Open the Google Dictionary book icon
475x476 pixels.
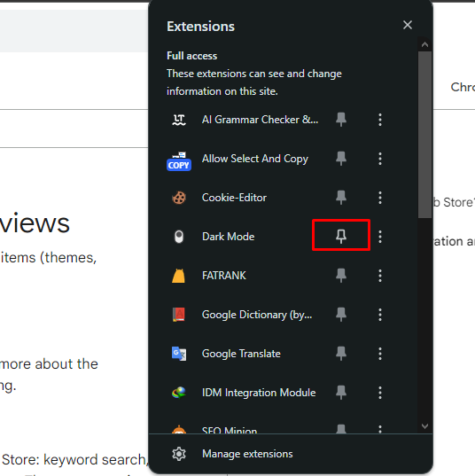(179, 315)
